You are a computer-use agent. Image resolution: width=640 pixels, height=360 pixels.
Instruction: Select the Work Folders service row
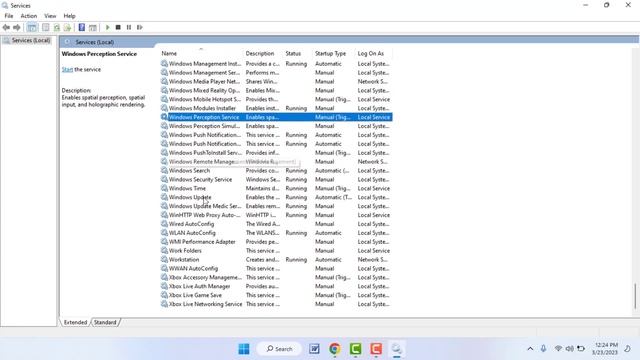pyautogui.click(x=276, y=251)
